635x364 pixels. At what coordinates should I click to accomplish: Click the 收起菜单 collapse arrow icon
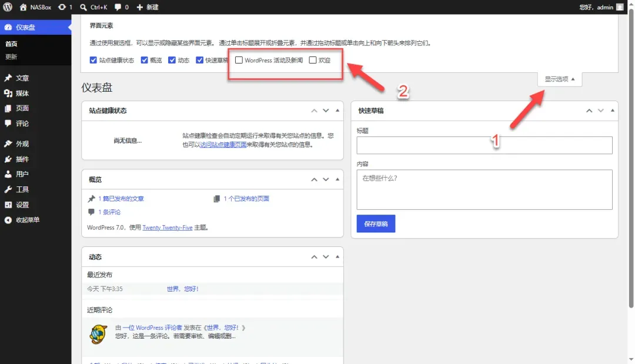click(8, 220)
